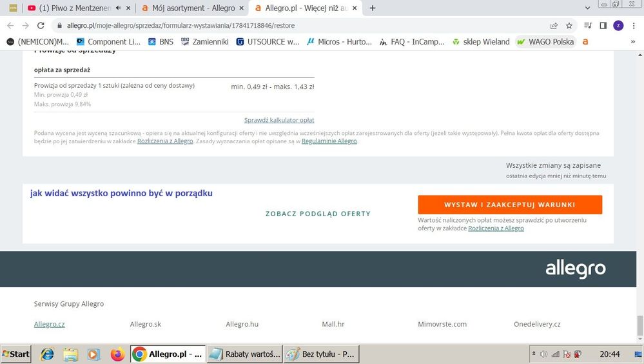Mute the YouTube tab audio icon
Image resolution: width=644 pixels, height=364 pixels.
(118, 8)
